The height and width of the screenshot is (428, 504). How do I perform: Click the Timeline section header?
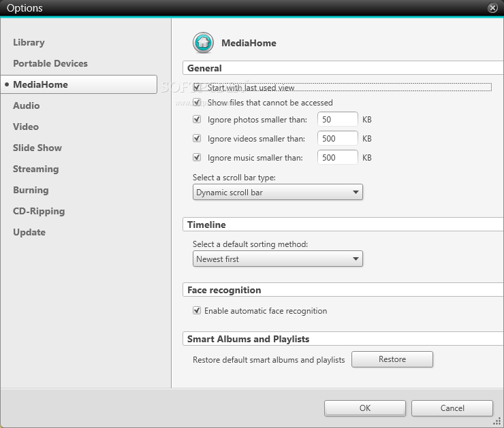point(343,225)
